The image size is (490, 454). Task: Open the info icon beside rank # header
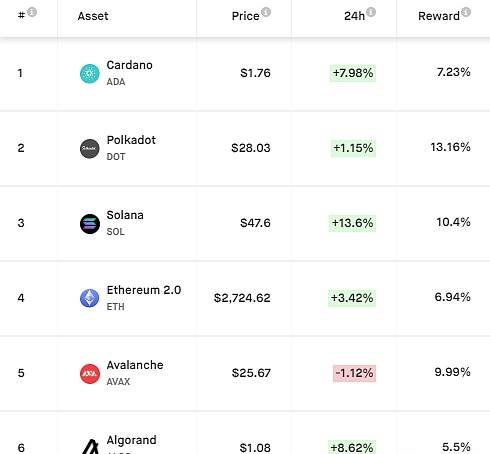pos(32,12)
